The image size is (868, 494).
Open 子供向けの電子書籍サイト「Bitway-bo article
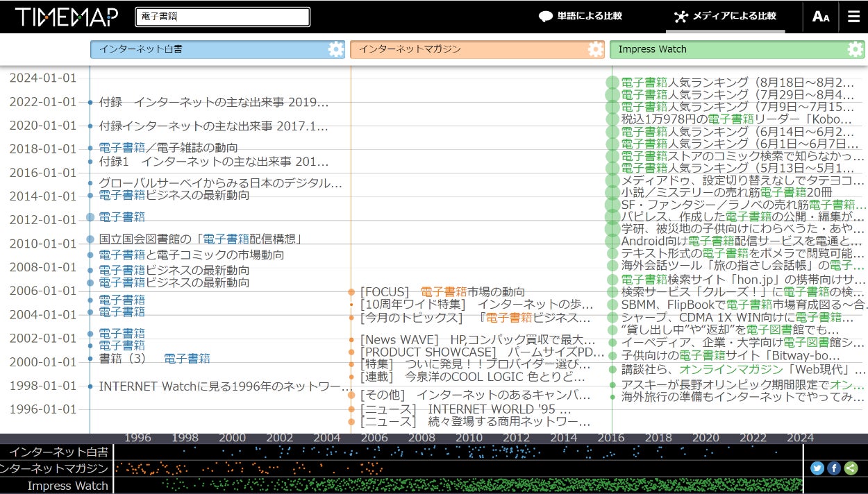pyautogui.click(x=731, y=356)
